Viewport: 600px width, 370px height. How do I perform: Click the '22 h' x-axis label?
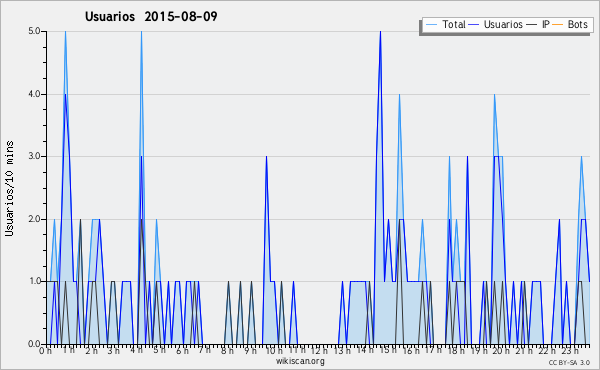(x=546, y=351)
